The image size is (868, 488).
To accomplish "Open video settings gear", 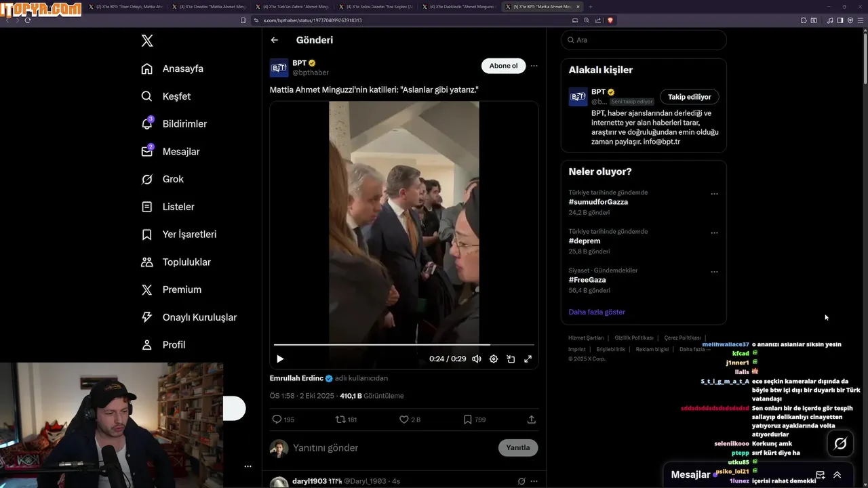I will 494,359.
